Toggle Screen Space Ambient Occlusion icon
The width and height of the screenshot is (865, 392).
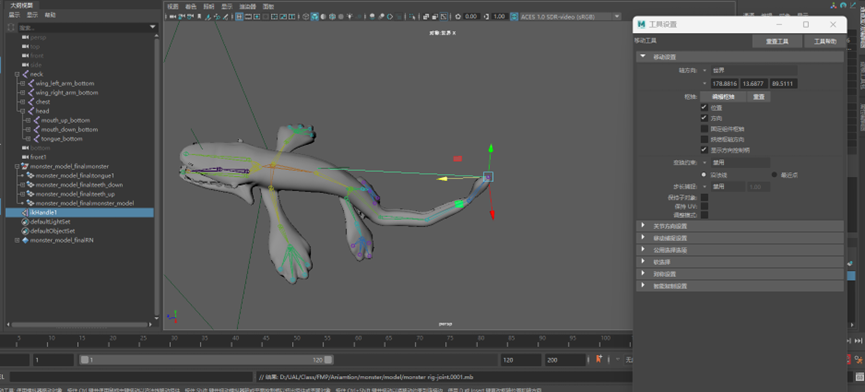[x=372, y=17]
